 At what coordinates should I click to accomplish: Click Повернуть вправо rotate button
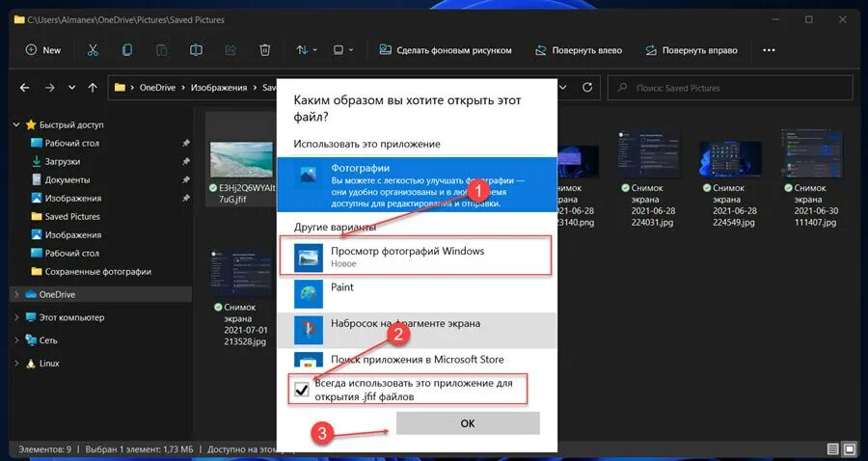(x=692, y=50)
